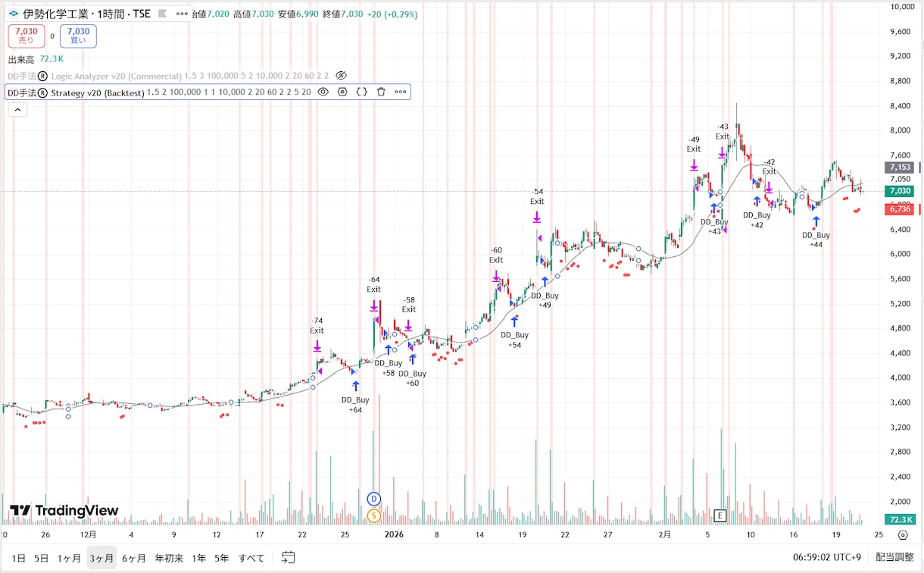The image size is (924, 573).
Task: Select the 5年 time range
Action: coord(221,558)
